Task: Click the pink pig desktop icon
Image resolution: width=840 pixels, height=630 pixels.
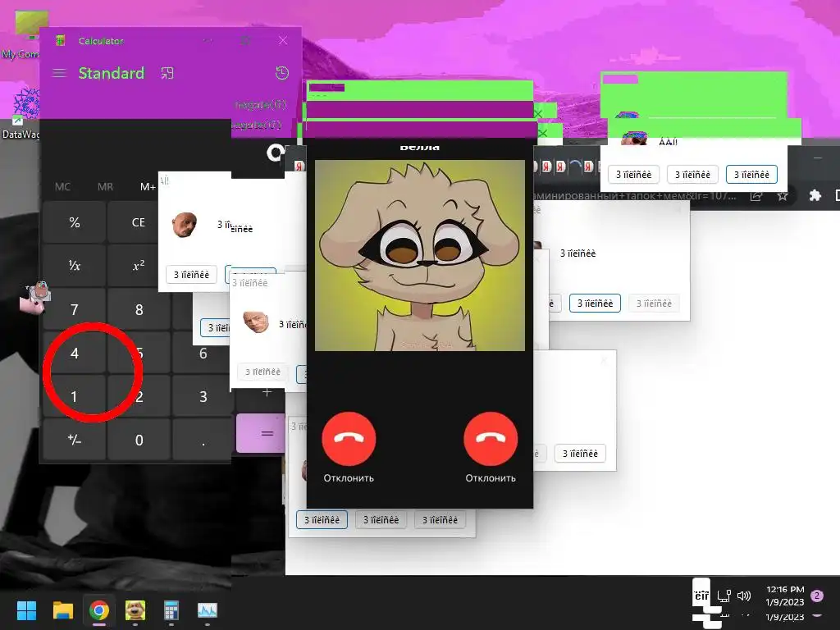Action: [x=35, y=298]
